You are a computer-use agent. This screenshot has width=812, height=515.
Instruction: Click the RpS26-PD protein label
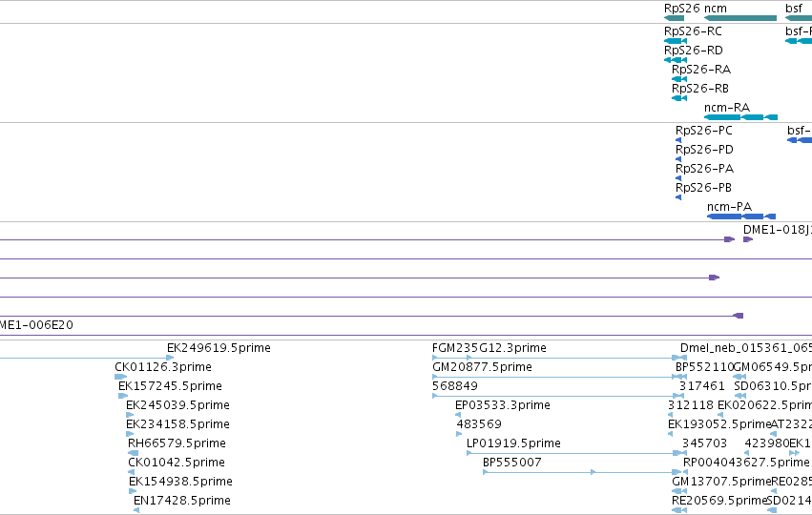[x=704, y=150]
